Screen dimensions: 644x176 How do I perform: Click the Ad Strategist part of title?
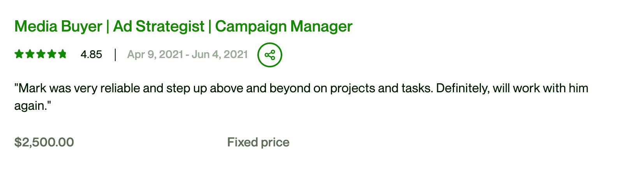(159, 26)
